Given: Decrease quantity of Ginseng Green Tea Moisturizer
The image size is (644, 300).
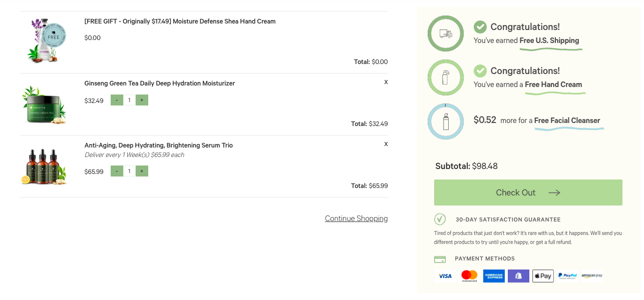Looking at the screenshot, I should pyautogui.click(x=117, y=100).
